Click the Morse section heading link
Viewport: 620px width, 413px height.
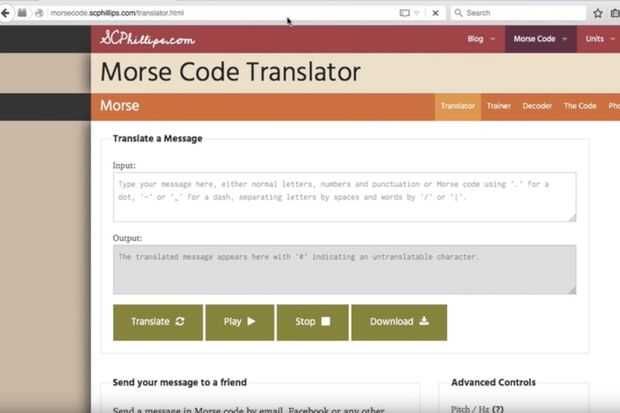coord(119,106)
